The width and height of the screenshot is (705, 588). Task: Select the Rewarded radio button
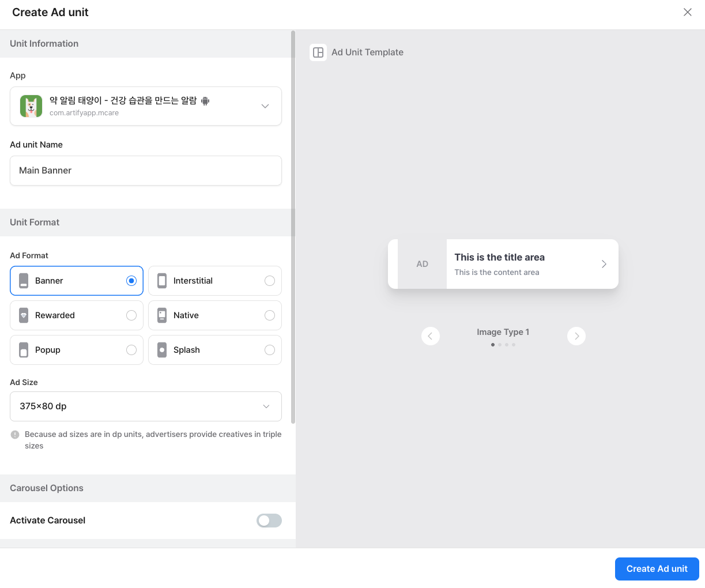131,315
